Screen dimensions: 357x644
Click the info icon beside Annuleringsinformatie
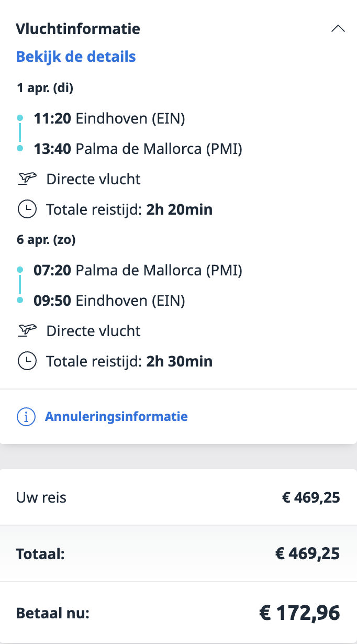point(26,417)
